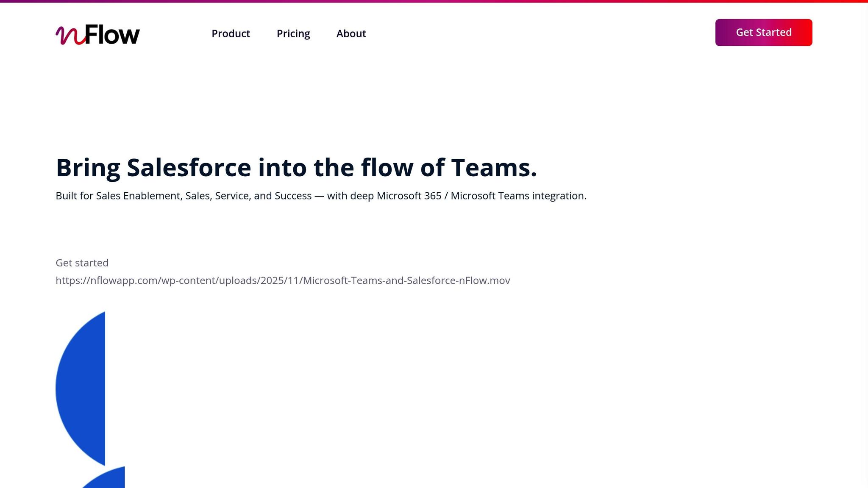Click Microsoft 365 in the subheading text
The height and width of the screenshot is (488, 868).
point(409,196)
